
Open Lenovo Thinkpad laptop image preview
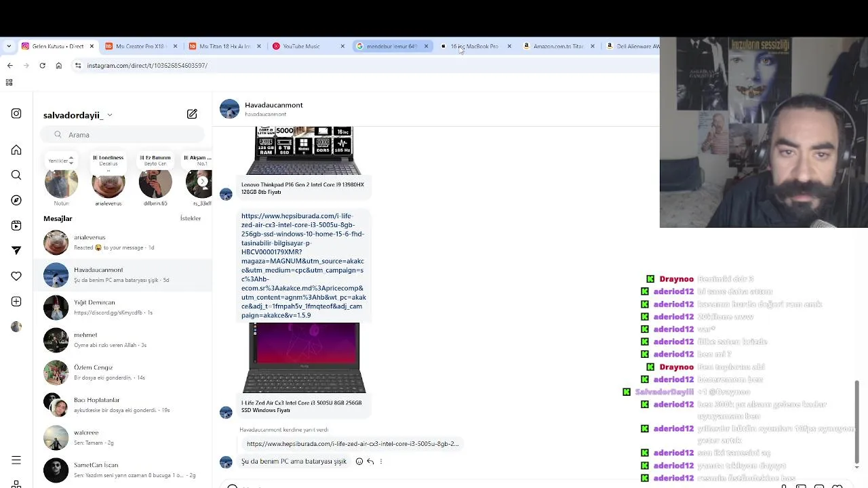(x=304, y=150)
